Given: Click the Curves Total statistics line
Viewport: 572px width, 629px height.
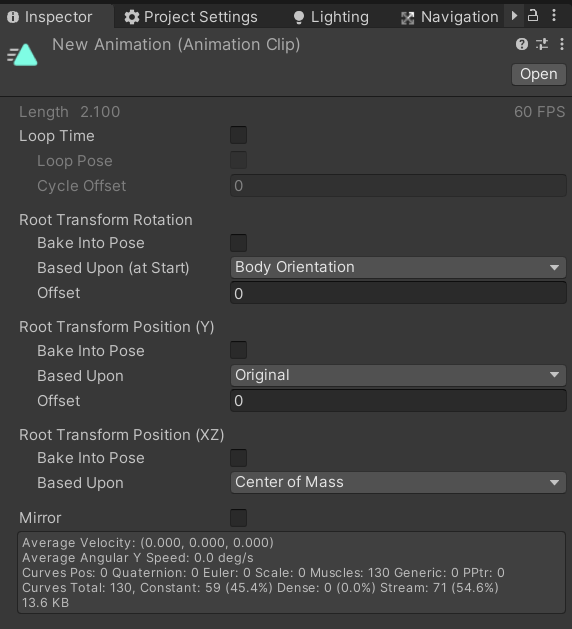Looking at the screenshot, I should [260, 588].
